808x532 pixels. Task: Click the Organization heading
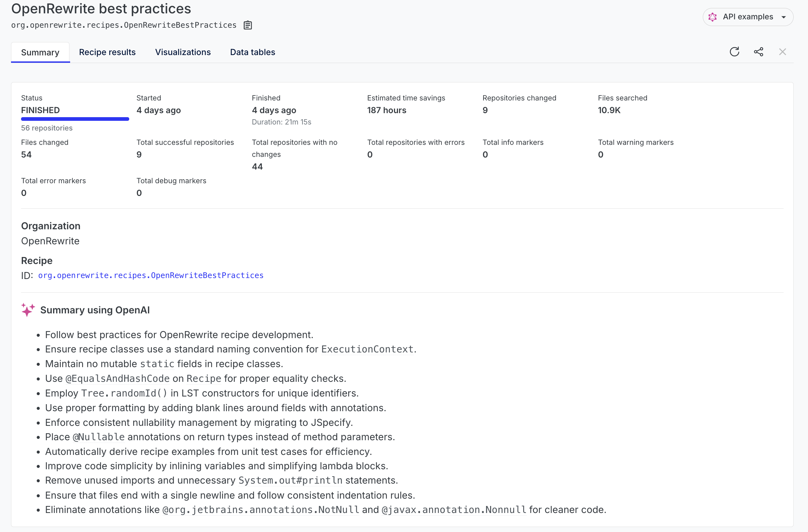tap(51, 226)
